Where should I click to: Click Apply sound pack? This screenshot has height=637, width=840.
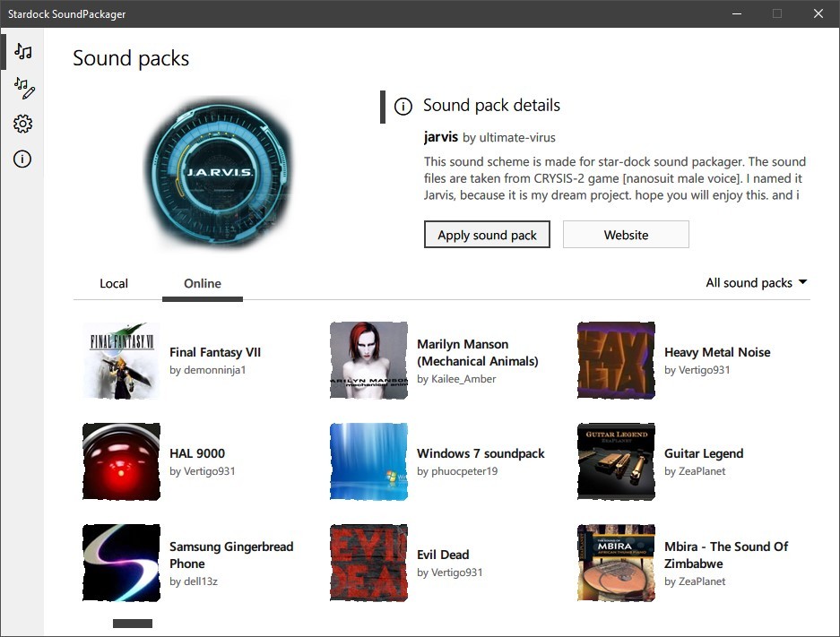487,235
